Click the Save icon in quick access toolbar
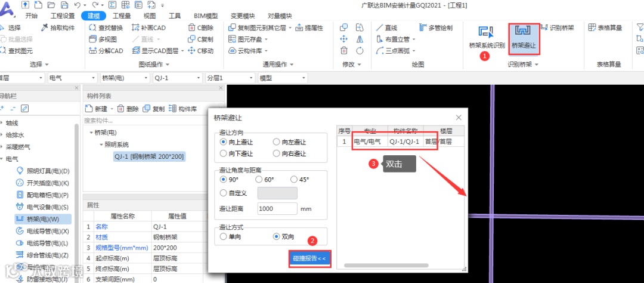Image resolution: width=644 pixels, height=283 pixels. pyautogui.click(x=64, y=5)
